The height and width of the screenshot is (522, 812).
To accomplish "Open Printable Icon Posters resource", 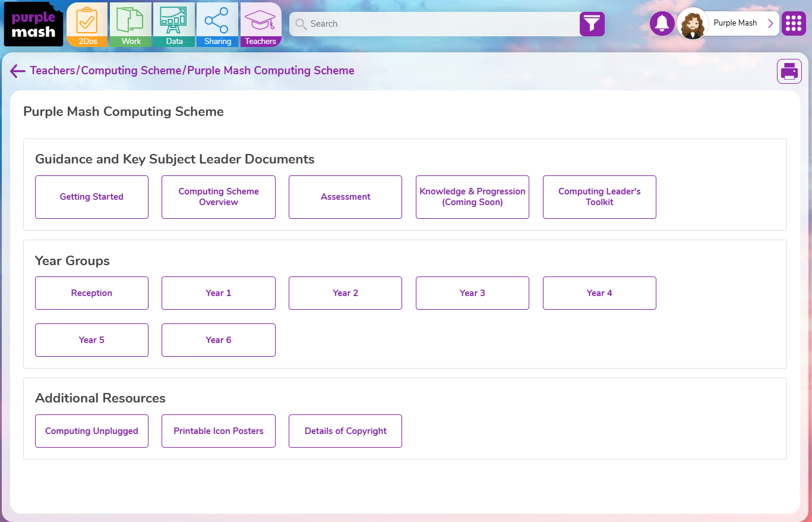I will (219, 431).
